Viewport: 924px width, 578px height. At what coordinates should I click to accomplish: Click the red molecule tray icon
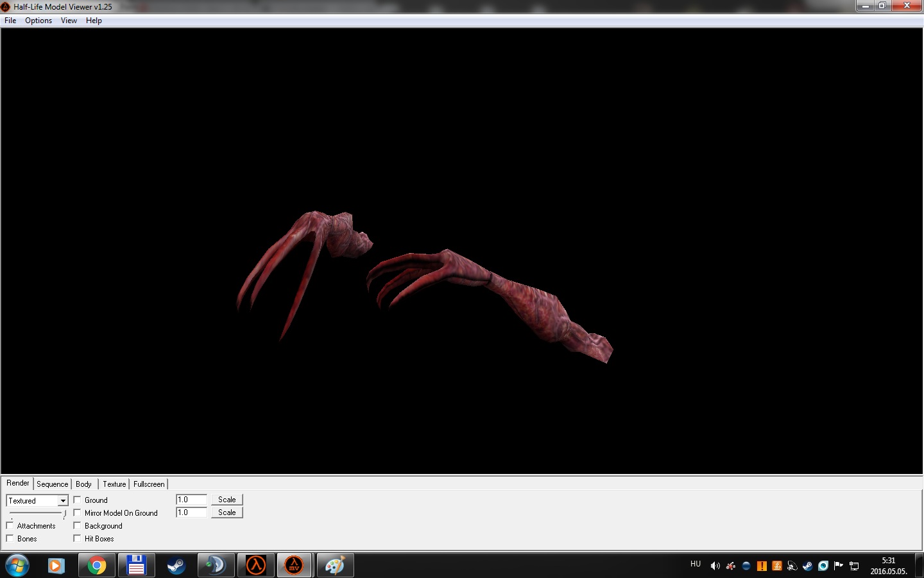pyautogui.click(x=730, y=566)
